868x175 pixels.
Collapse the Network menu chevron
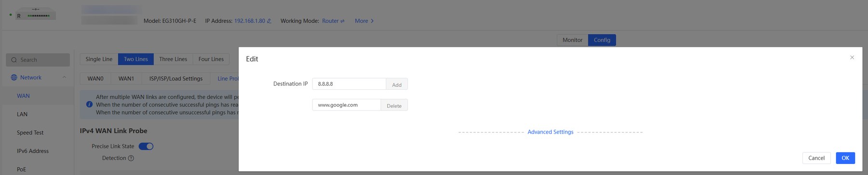click(x=65, y=77)
